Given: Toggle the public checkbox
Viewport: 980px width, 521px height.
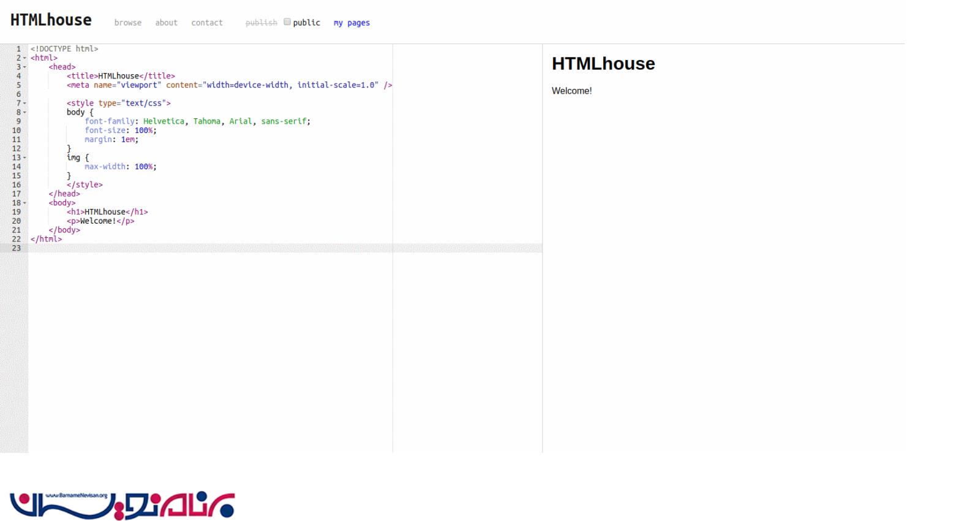Looking at the screenshot, I should pos(287,22).
